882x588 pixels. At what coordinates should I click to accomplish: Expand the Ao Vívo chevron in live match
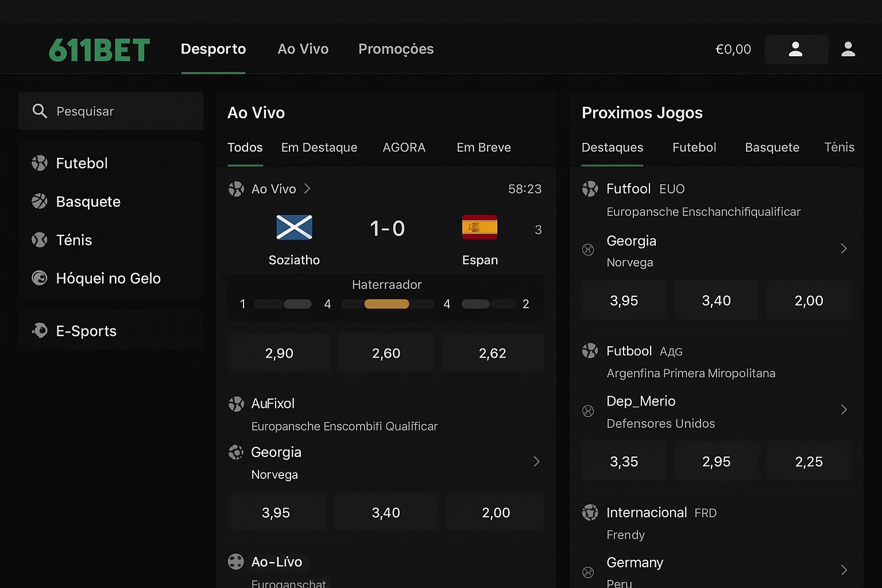tap(307, 188)
